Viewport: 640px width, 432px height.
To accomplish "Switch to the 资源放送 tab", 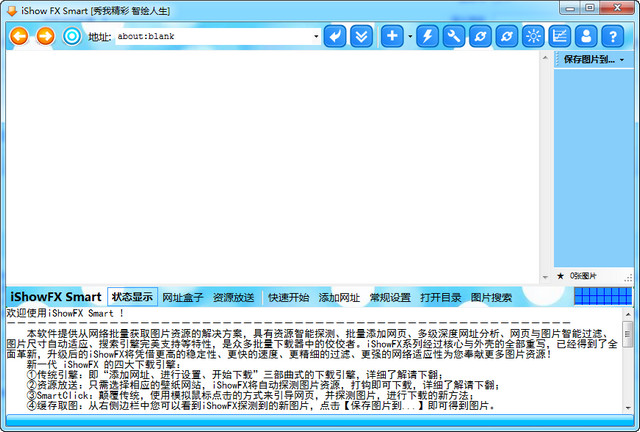I will click(x=233, y=298).
